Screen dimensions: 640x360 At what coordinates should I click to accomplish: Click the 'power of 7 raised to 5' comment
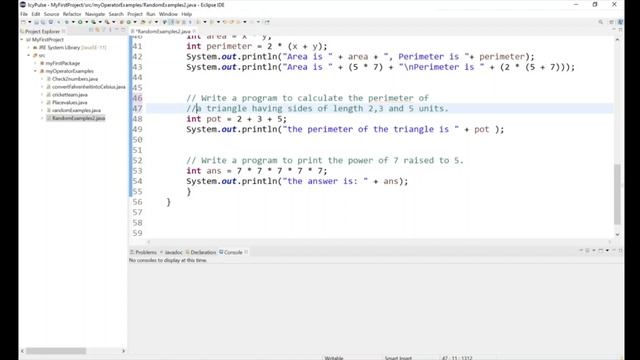pyautogui.click(x=325, y=160)
